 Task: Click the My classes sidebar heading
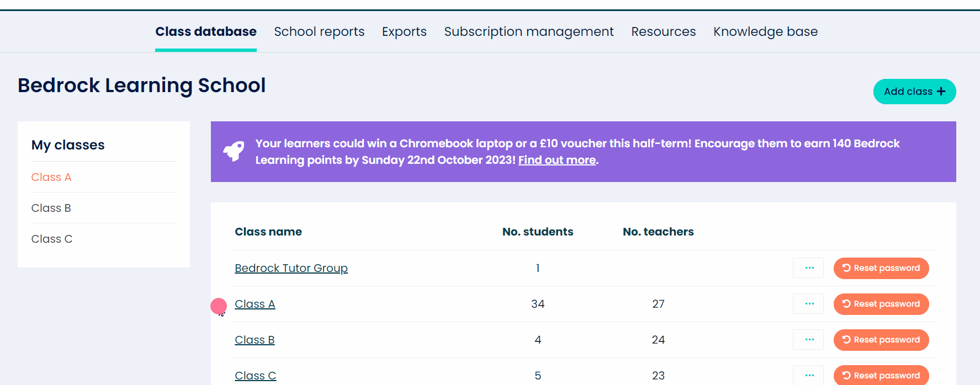pyautogui.click(x=68, y=145)
